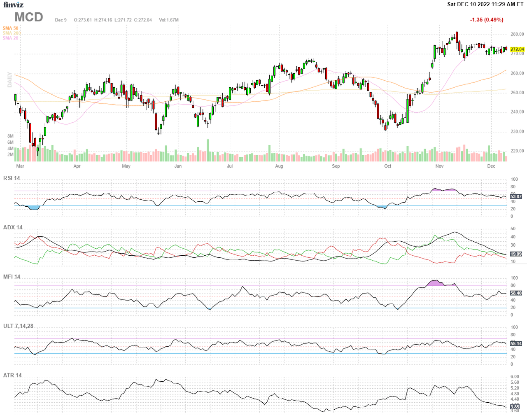
Task: Select the MCD ticker symbol
Action: coord(29,17)
